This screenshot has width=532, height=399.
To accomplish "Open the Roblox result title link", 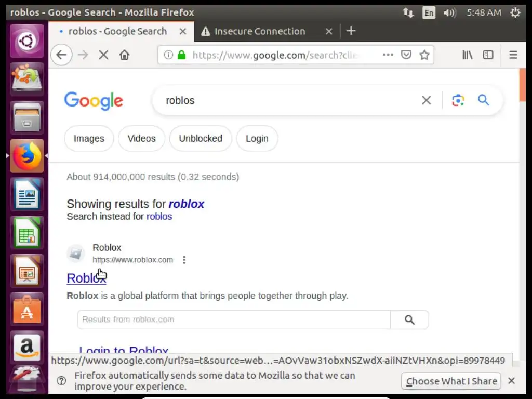I will (87, 278).
